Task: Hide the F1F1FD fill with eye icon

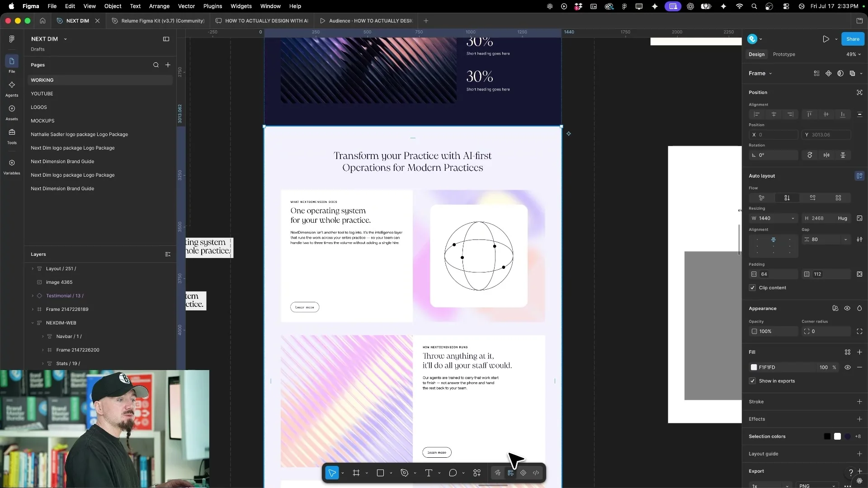Action: pos(848,367)
